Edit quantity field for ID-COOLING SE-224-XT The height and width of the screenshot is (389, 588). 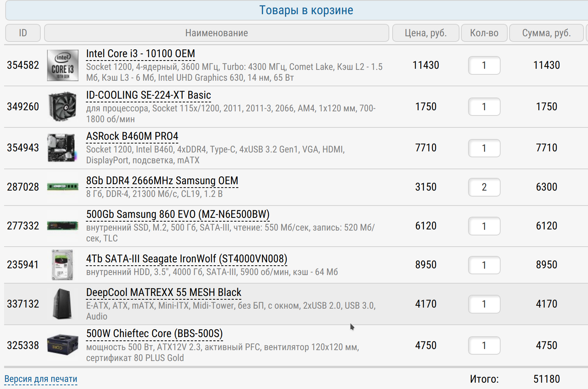pos(484,107)
